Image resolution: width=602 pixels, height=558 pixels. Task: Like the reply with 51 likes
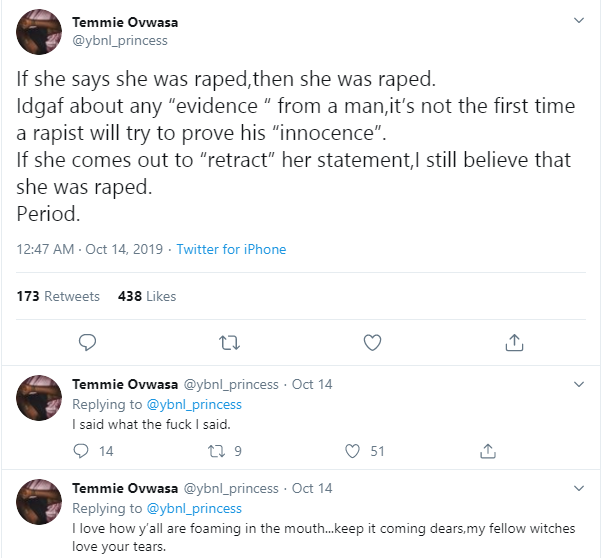click(352, 451)
